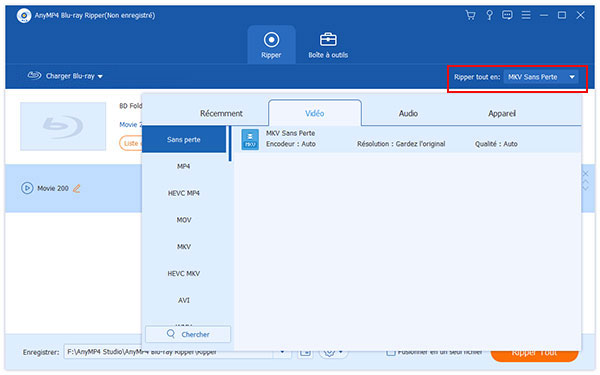600x375 pixels.
Task: Click the Résolution : Gardez l'original text
Action: (x=401, y=144)
